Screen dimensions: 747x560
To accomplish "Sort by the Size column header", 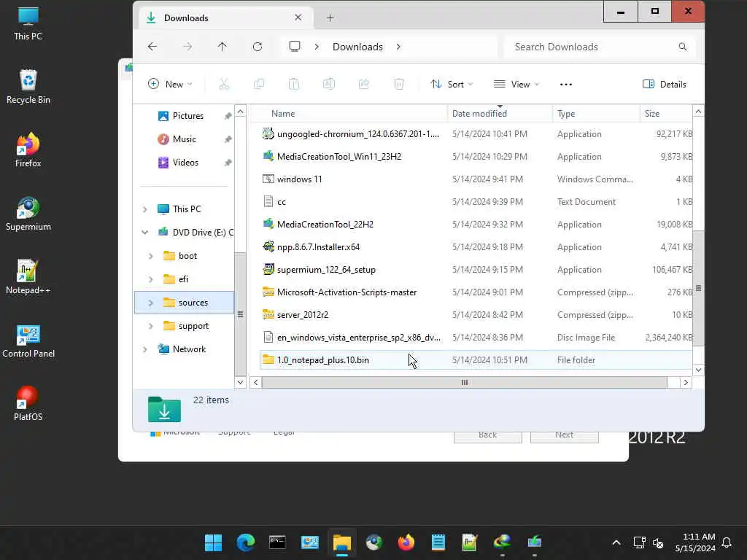I will click(x=666, y=113).
